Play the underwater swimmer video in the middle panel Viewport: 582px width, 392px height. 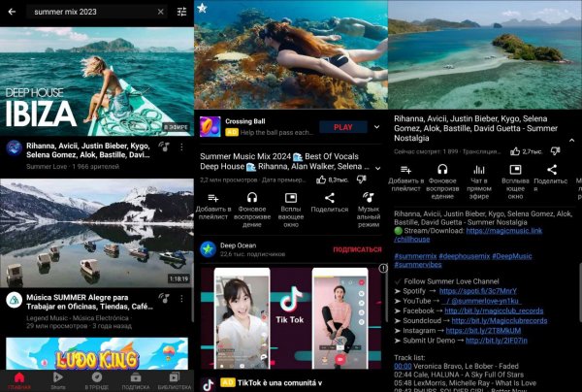coord(291,55)
